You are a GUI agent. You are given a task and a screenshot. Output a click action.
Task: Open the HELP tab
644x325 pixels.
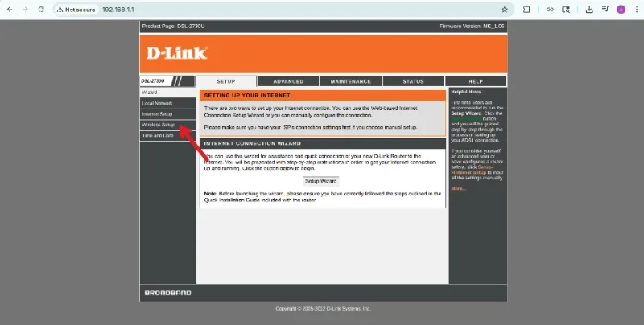tap(476, 81)
